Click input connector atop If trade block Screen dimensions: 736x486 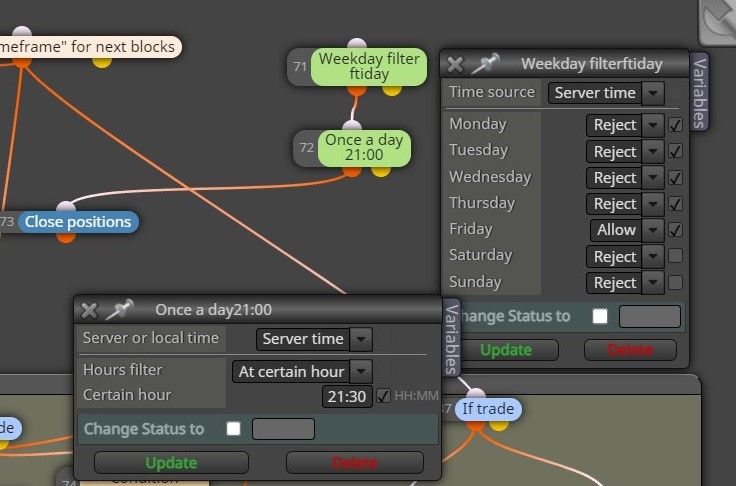[476, 394]
